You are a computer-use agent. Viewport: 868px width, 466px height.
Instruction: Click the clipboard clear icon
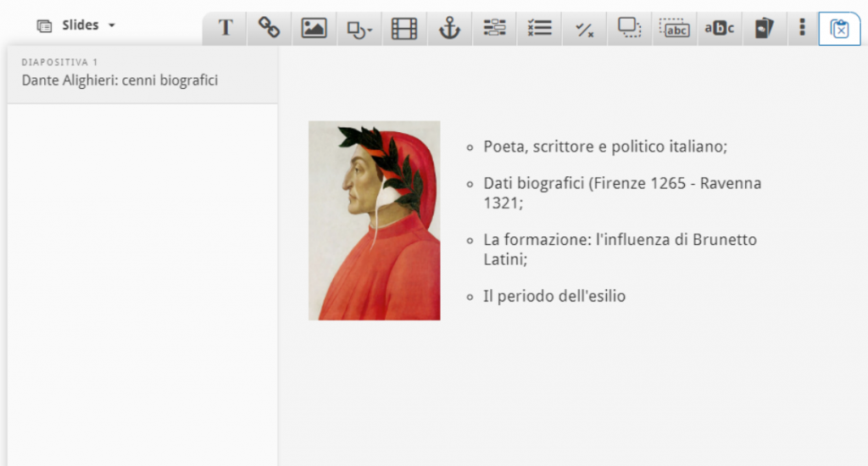tap(839, 28)
